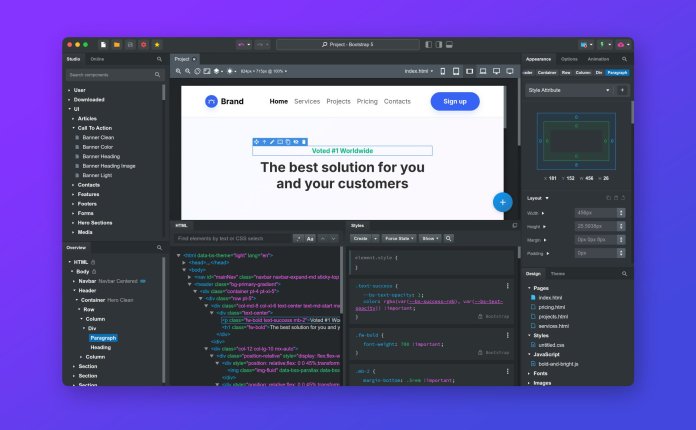The image size is (696, 430).
Task: Switch to the Animation tab
Action: pos(598,59)
